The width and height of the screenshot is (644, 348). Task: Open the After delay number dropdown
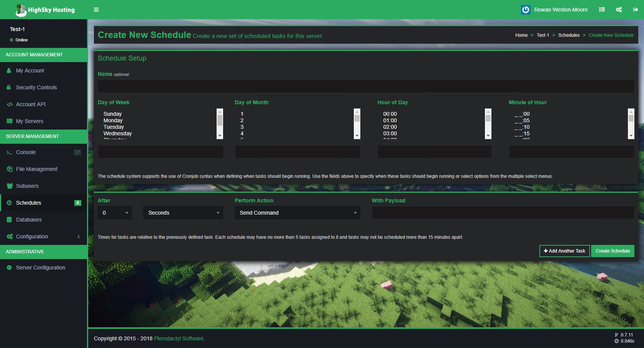115,213
